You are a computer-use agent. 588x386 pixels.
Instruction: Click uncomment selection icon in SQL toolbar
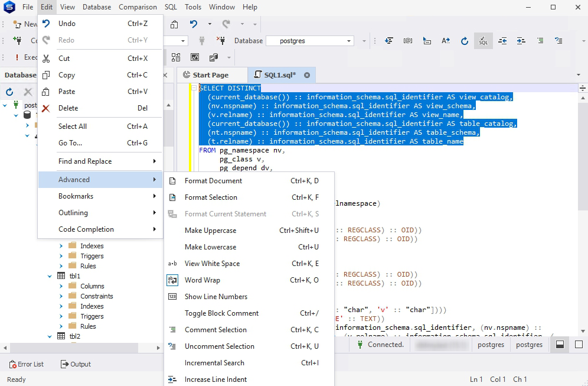pyautogui.click(x=558, y=41)
